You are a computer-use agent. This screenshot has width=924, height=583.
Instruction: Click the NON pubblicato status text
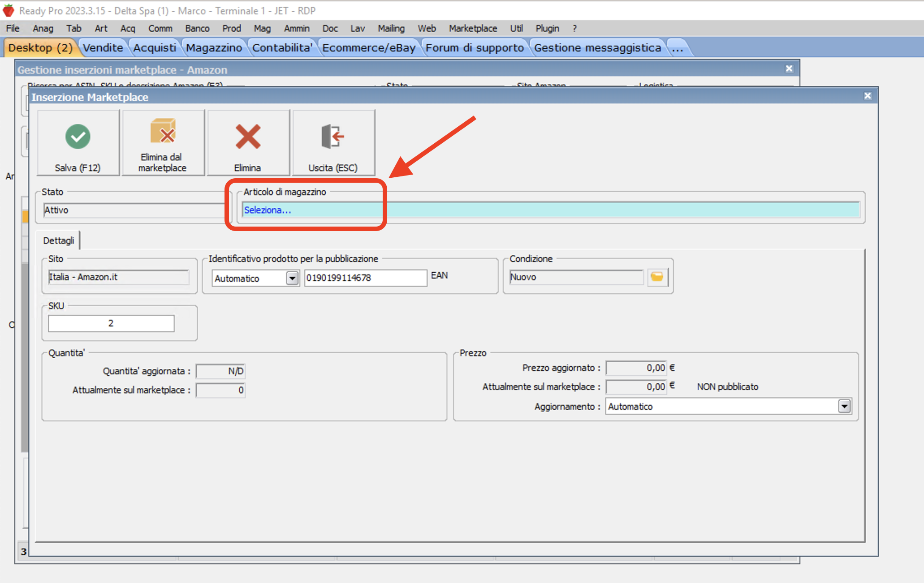click(727, 387)
